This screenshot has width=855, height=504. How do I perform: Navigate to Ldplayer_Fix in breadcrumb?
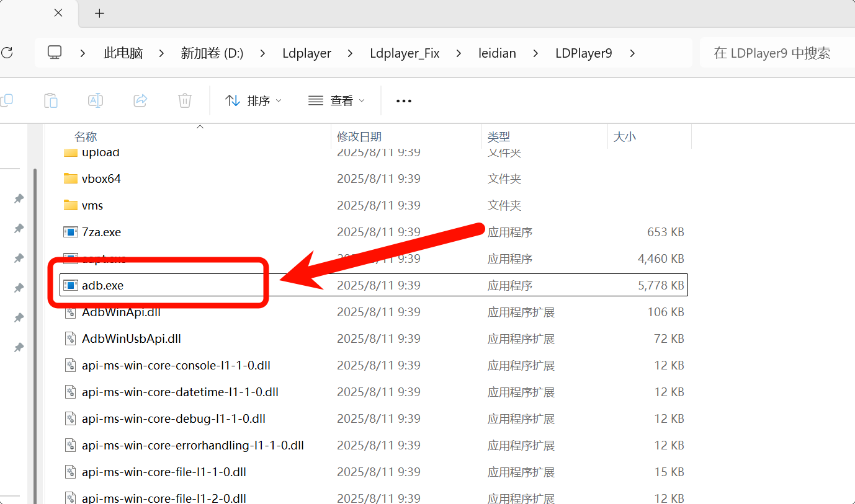(x=405, y=53)
